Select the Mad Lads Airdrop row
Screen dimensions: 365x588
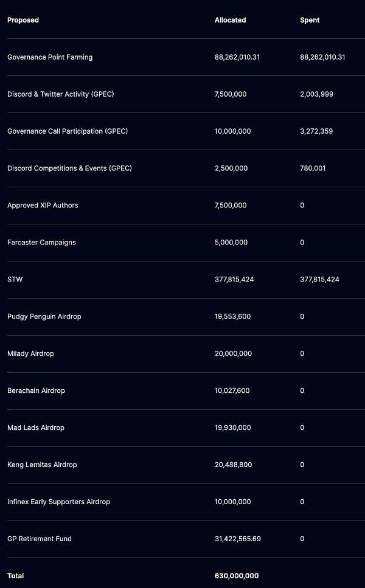tap(36, 428)
